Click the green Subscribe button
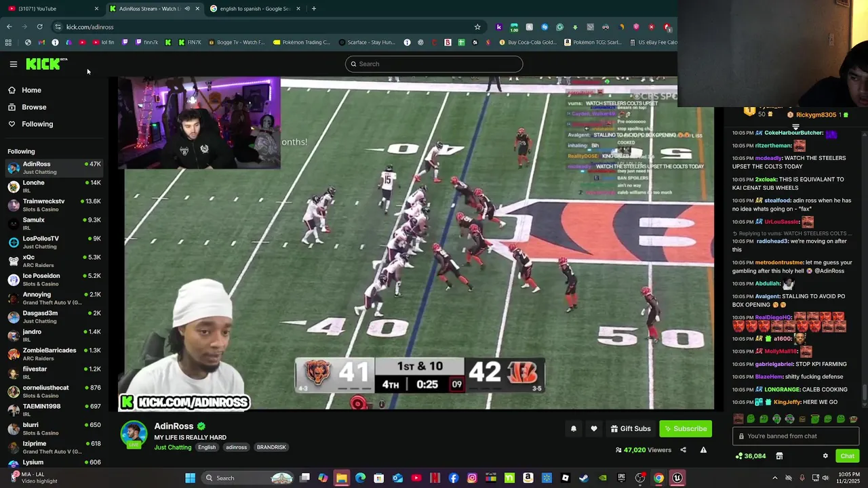 [x=686, y=428]
